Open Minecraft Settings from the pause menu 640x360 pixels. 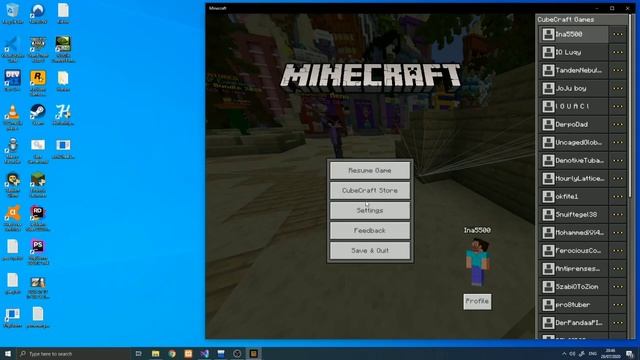(370, 211)
